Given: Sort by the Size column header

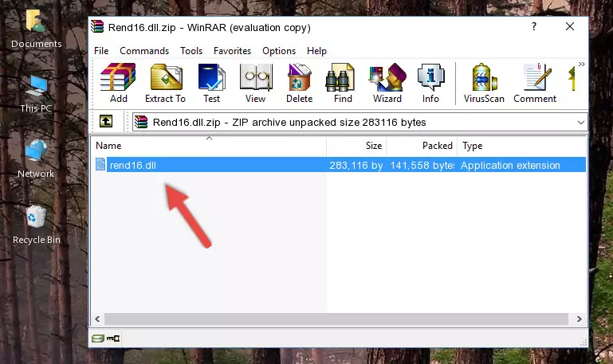Looking at the screenshot, I should 356,146.
